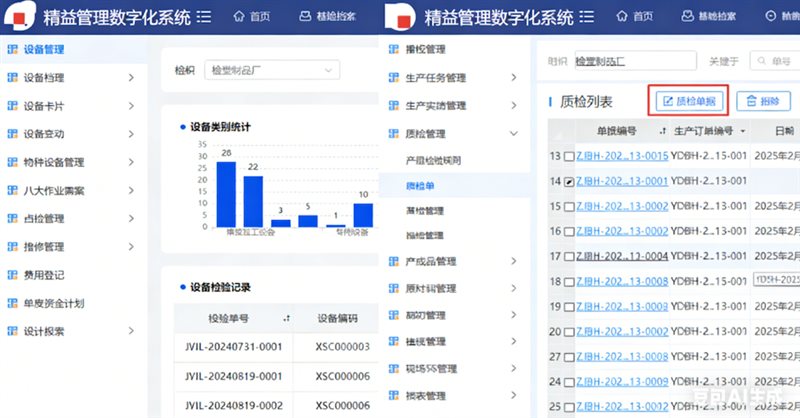
Task: Click the icon beside 设计报案
Action: [x=12, y=331]
